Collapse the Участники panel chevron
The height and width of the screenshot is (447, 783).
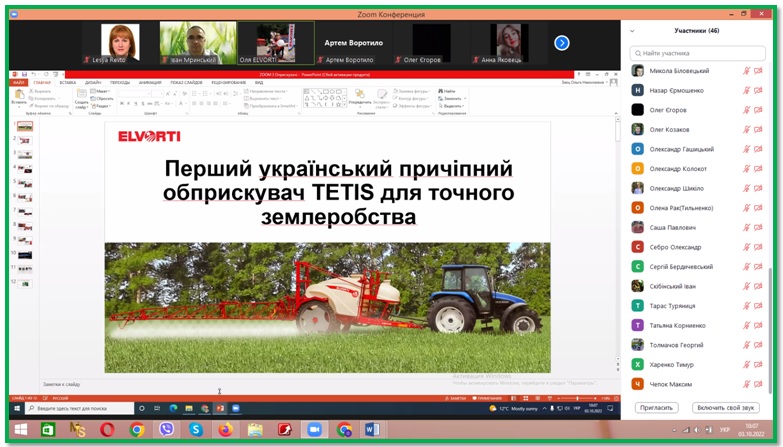632,31
